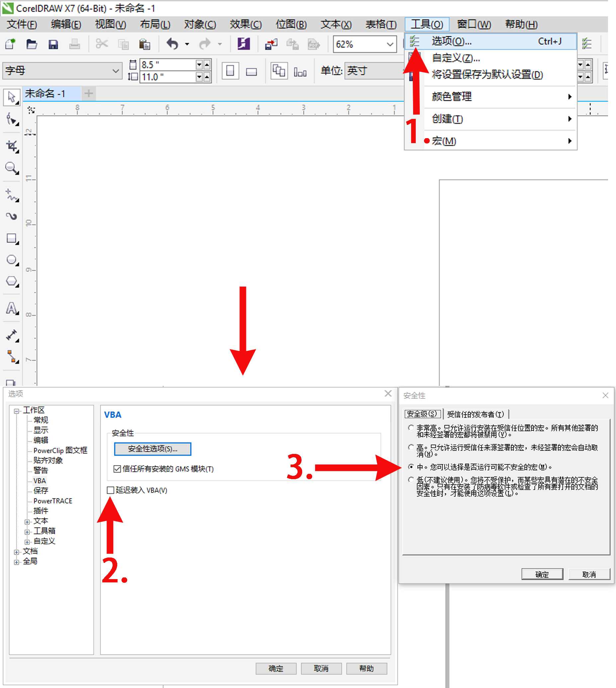Viewport: 616px width, 688px height.
Task: Click 取消 in the 选项 dialog
Action: [321, 668]
